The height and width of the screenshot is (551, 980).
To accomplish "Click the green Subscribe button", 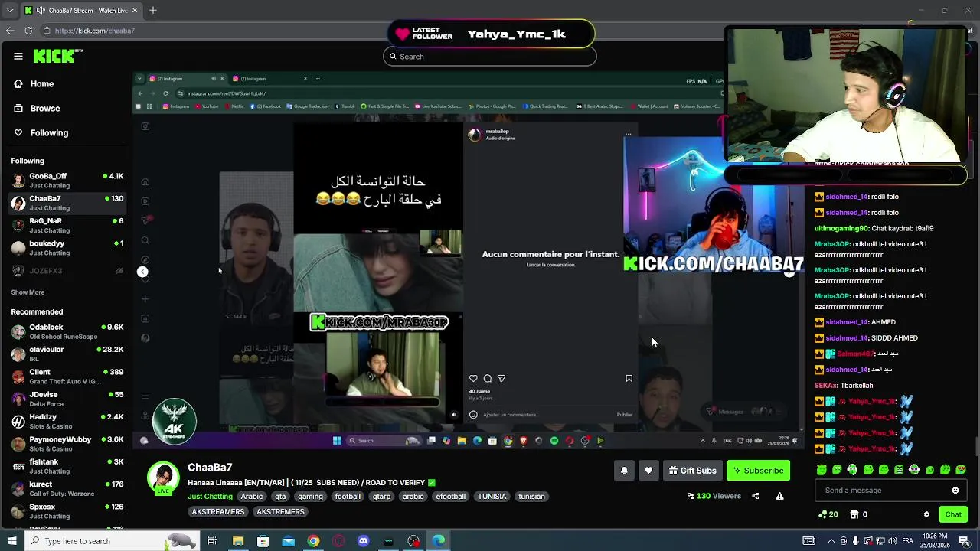I will (758, 471).
